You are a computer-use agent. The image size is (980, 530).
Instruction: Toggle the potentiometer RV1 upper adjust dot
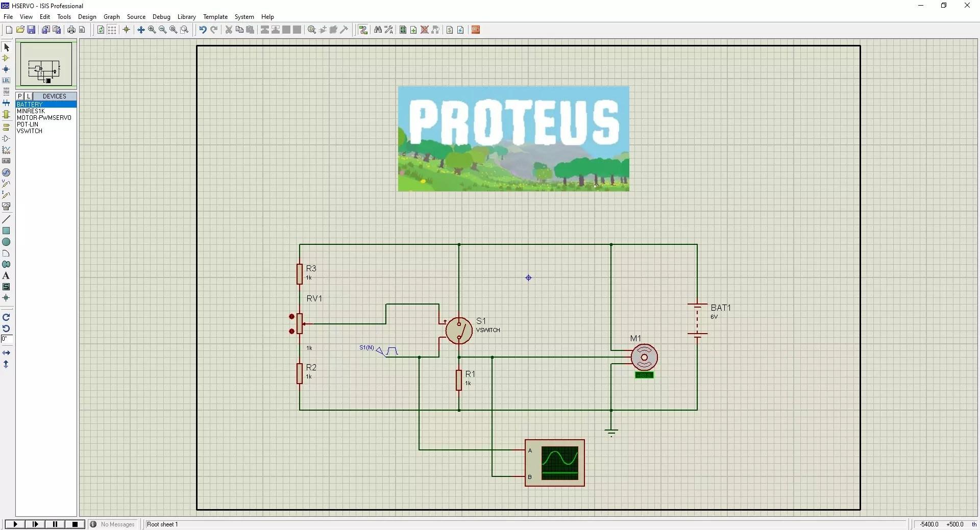[x=292, y=317]
